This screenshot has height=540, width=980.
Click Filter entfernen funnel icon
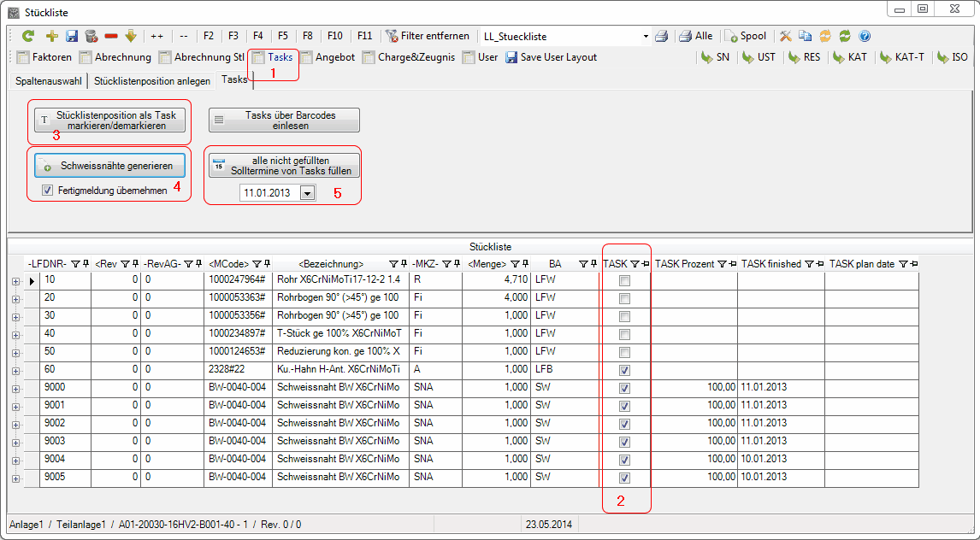[x=393, y=37]
